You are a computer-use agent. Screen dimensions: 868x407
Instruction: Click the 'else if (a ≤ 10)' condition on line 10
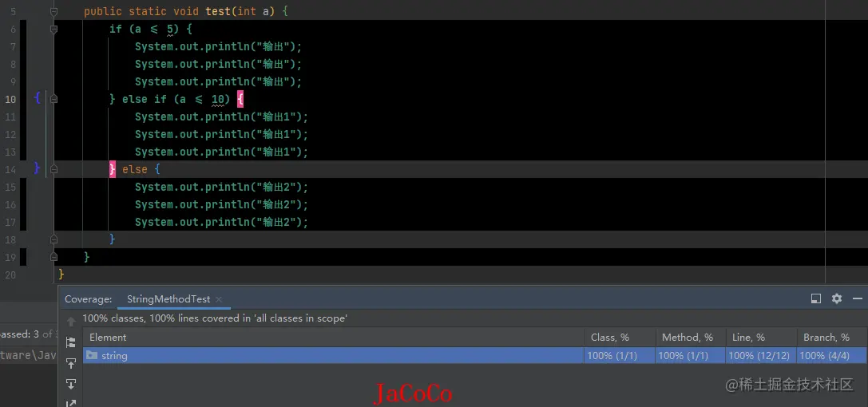click(176, 99)
